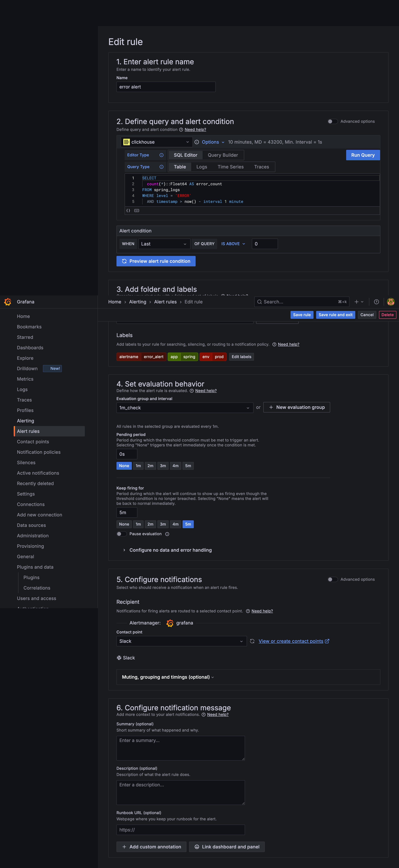
Task: Click the keyboard shortcuts icon under SQL editor
Action: click(137, 210)
